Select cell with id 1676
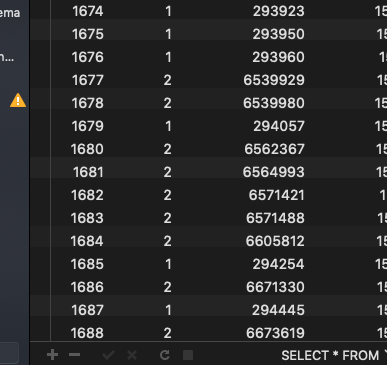The height and width of the screenshot is (365, 387). 88,57
